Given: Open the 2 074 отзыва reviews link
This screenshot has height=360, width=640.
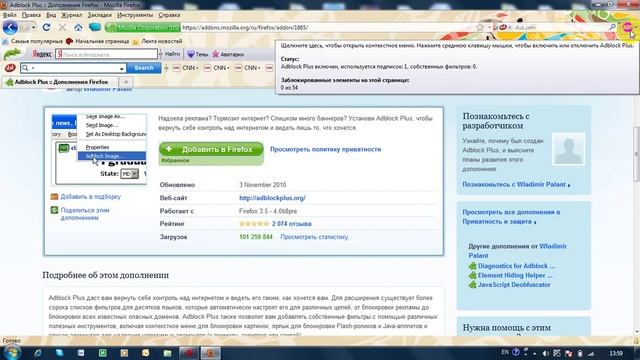Looking at the screenshot, I should point(291,224).
